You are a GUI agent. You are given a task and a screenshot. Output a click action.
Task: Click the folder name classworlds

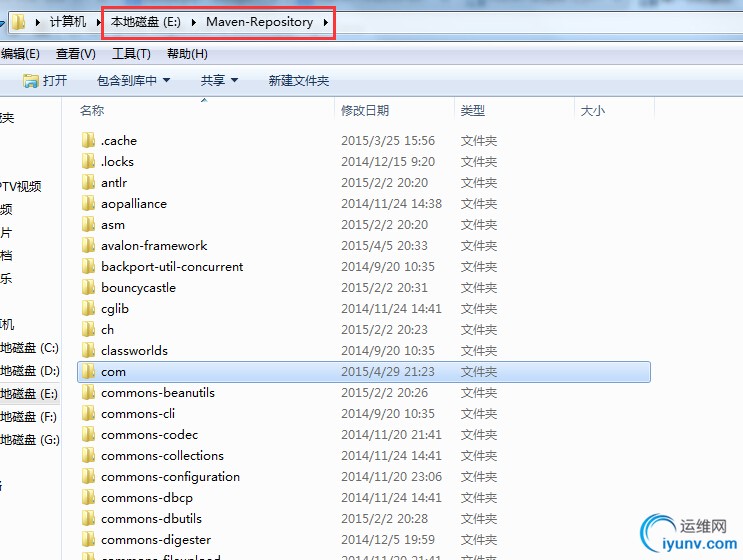pos(134,351)
